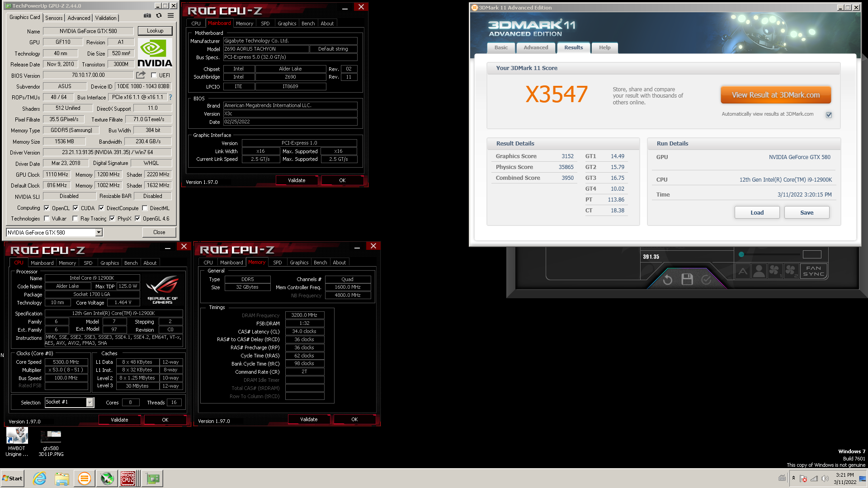Viewport: 868px width, 488px height.
Task: Open the SPD tab in the Mainboard CPU-Z window
Action: [x=265, y=23]
